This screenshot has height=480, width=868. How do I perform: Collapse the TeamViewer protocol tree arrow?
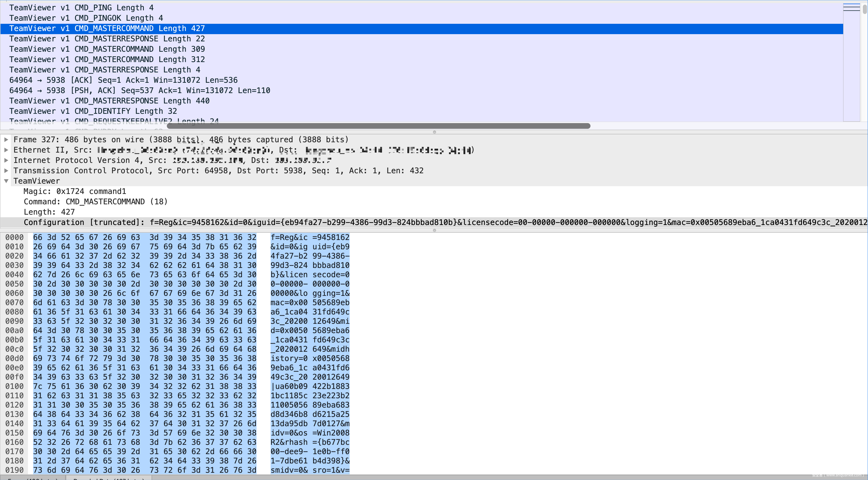[x=6, y=181]
